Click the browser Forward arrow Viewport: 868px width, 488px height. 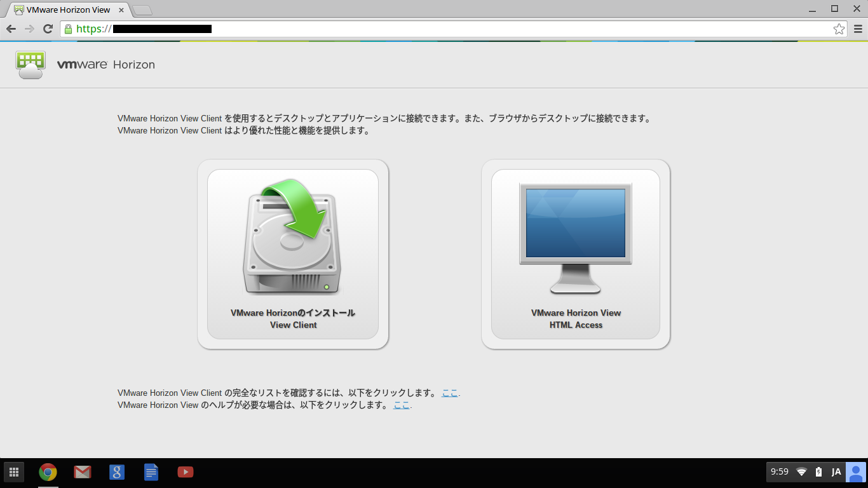point(29,29)
